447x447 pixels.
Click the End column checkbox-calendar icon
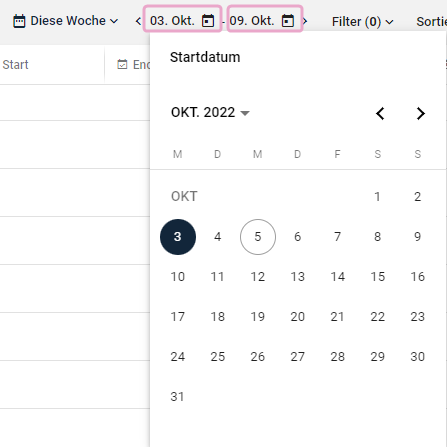[122, 64]
